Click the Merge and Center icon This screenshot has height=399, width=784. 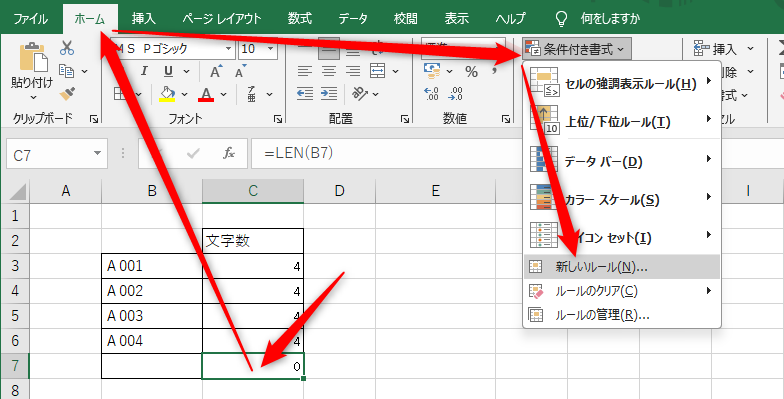(x=378, y=71)
